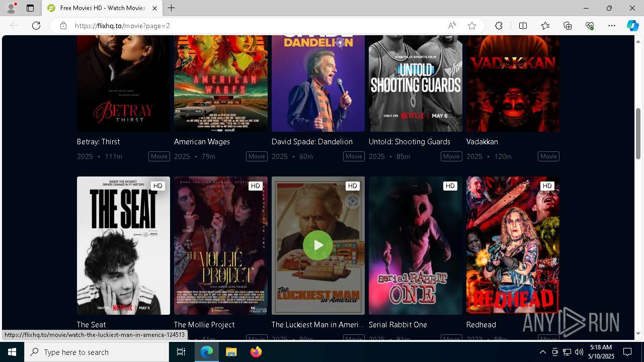The image size is (644, 362).
Task: Click visual search icon on Luckiest Man poster
Action: 353,201
